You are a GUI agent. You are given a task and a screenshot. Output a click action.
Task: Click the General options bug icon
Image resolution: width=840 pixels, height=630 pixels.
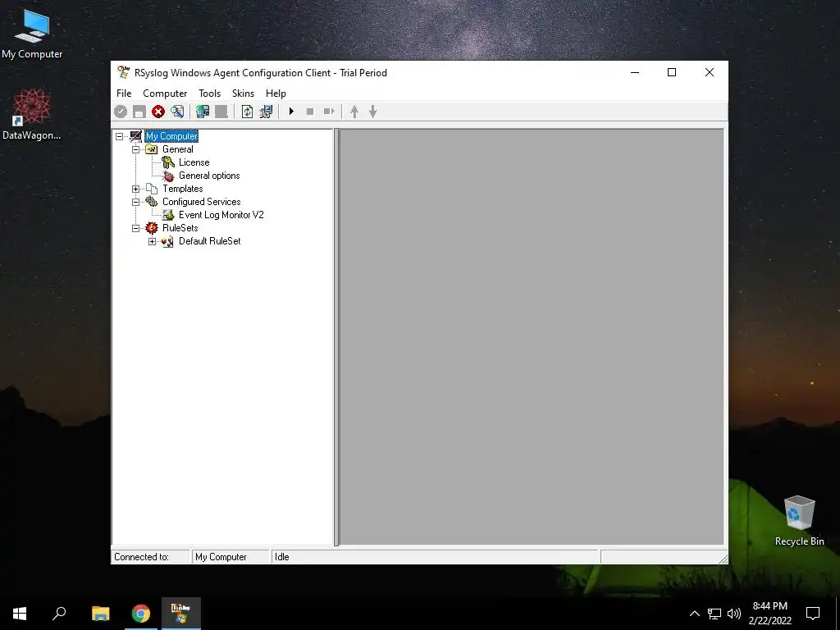[x=168, y=176]
